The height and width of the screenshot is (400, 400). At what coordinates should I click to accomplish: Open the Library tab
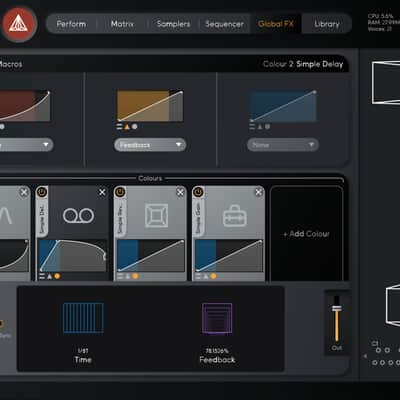point(327,24)
